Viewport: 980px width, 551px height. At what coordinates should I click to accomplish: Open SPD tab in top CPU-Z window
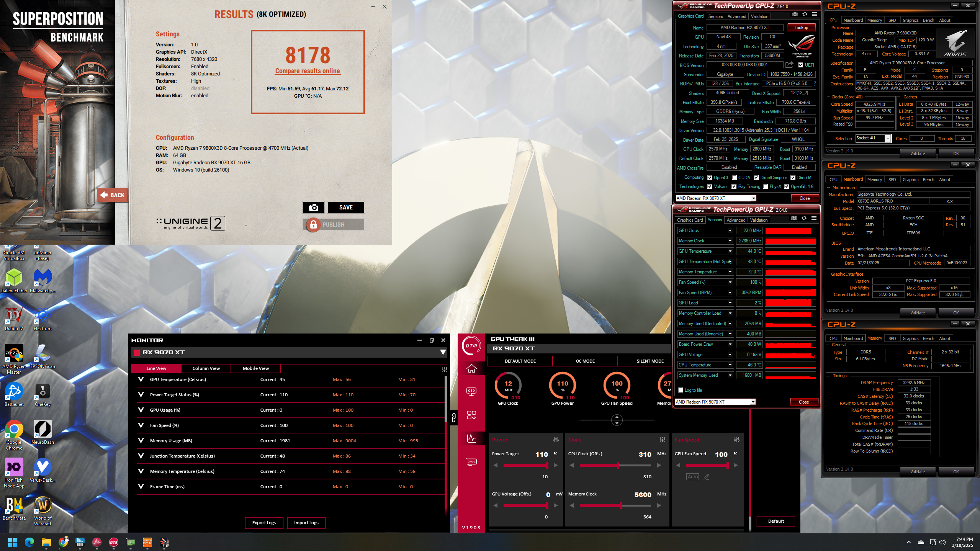[x=892, y=20]
